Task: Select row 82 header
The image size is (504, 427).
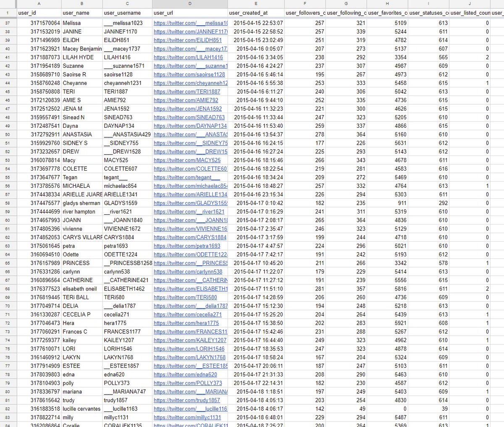Action: click(8, 409)
